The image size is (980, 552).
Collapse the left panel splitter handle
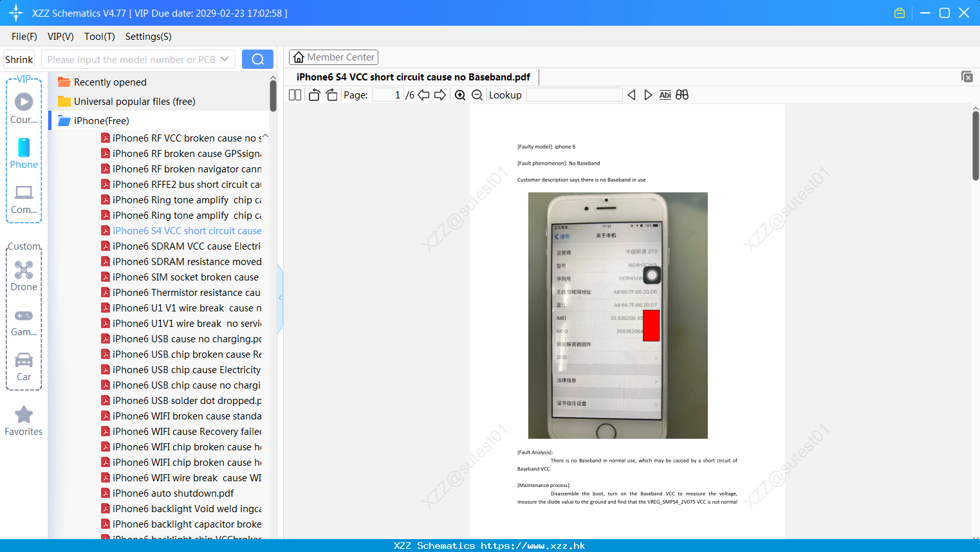(280, 298)
